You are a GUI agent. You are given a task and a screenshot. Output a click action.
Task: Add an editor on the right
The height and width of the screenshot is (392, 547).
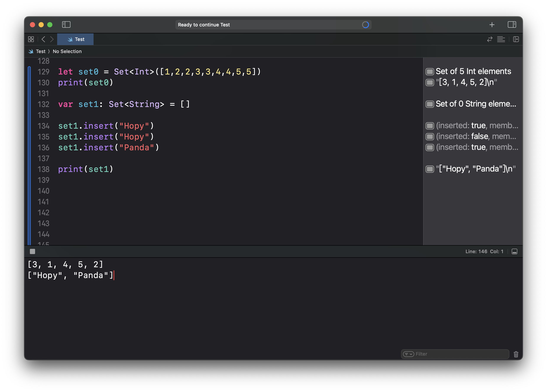516,39
